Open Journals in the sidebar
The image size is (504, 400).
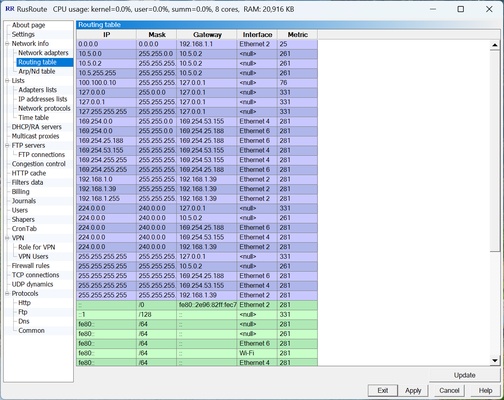pos(24,201)
